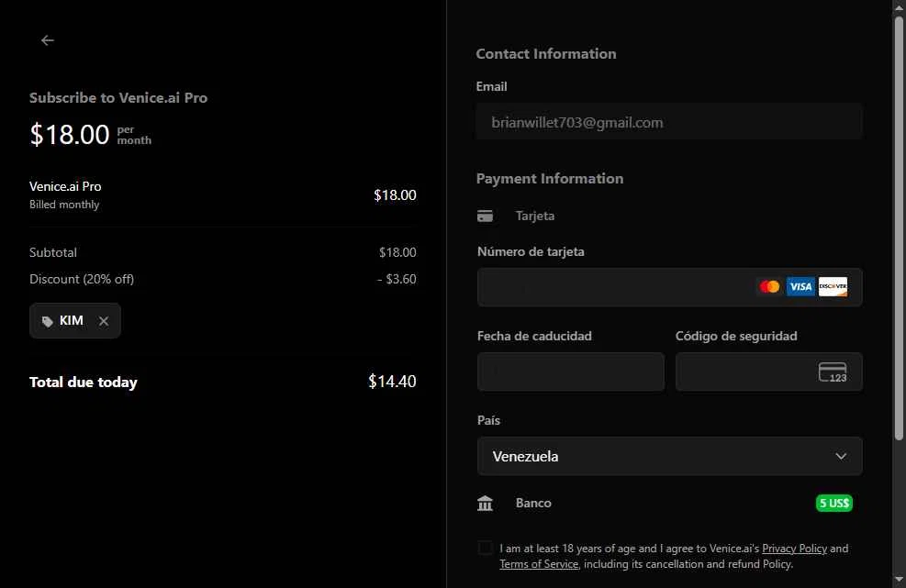Click the 5 US$ green badge

[x=833, y=503]
